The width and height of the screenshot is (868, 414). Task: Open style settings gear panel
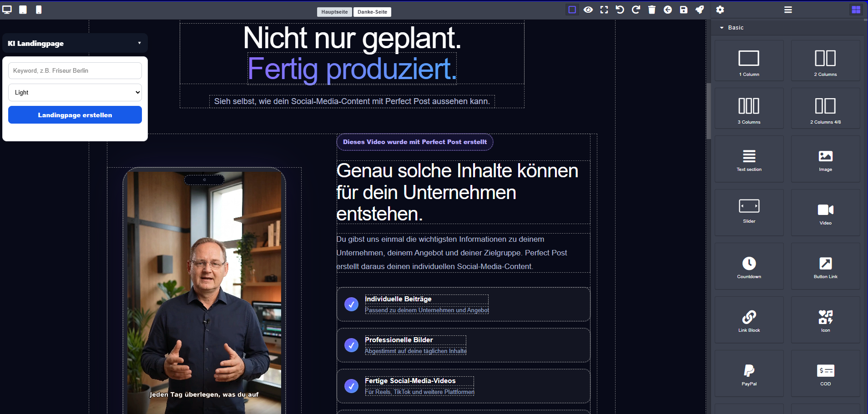tap(720, 10)
